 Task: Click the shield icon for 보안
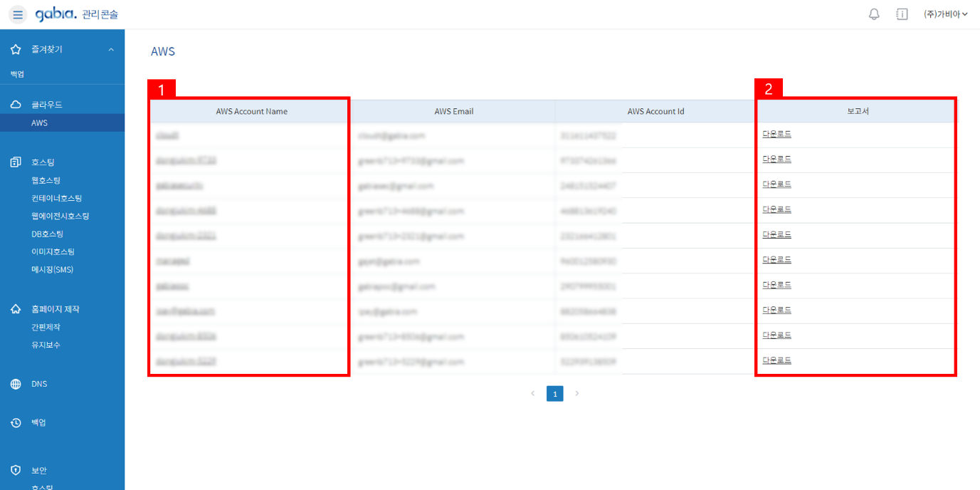(16, 470)
